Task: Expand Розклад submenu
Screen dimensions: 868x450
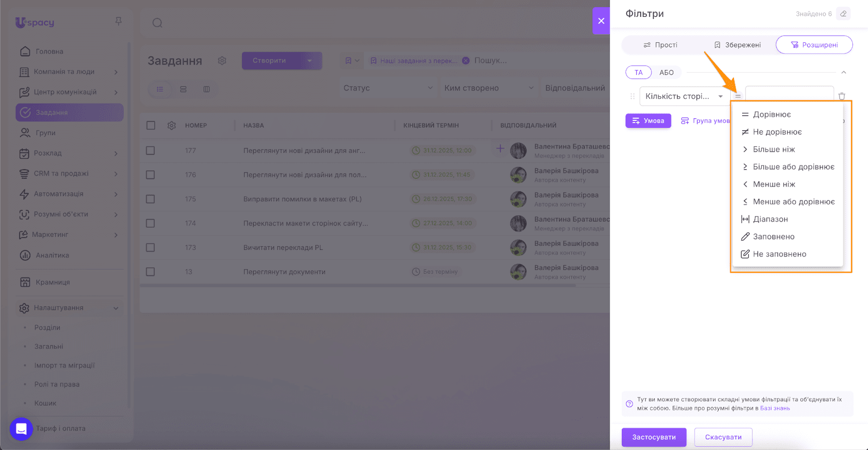Action: [x=116, y=153]
